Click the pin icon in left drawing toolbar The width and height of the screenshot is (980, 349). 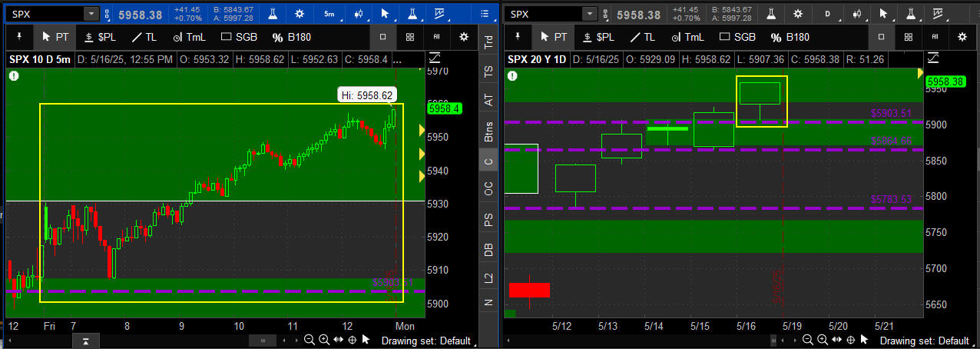point(21,37)
